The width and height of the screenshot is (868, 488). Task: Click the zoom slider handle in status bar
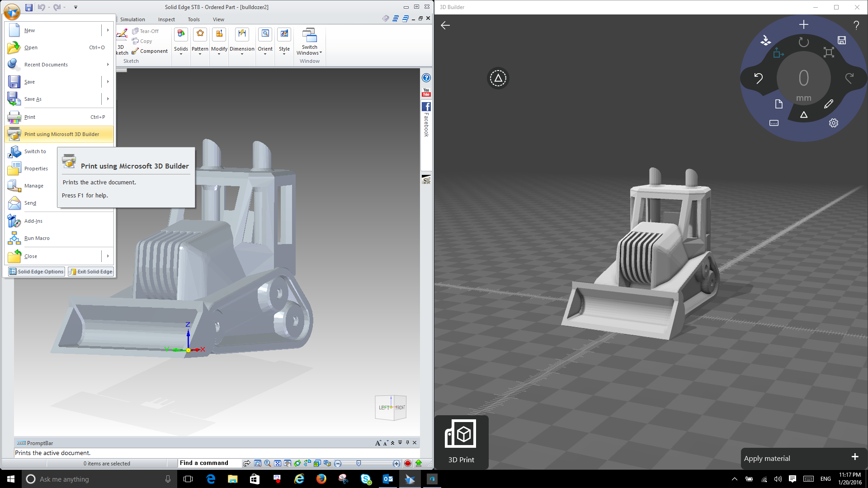(359, 463)
